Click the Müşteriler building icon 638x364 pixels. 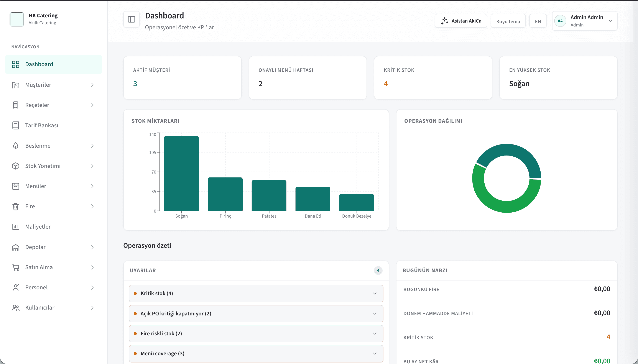tap(15, 85)
